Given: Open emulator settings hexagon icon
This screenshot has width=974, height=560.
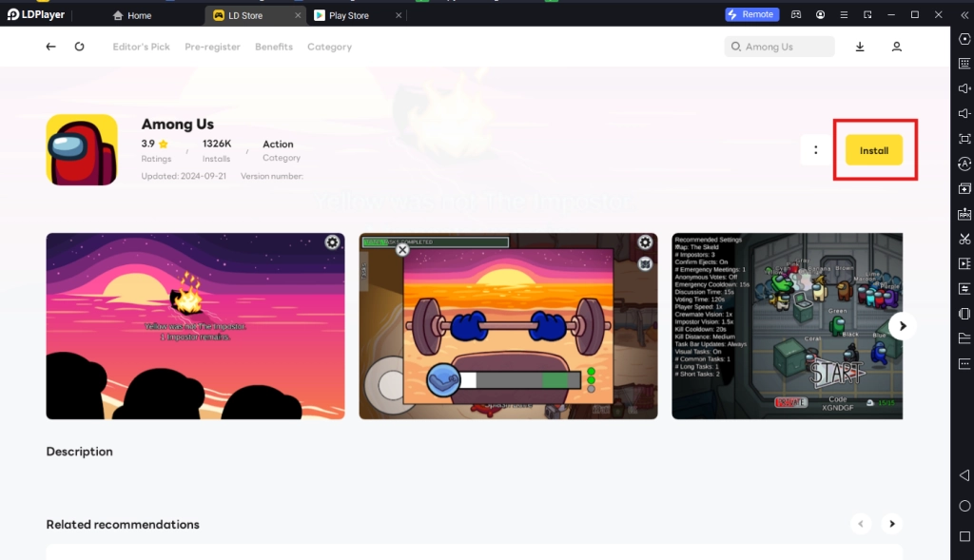Looking at the screenshot, I should pyautogui.click(x=964, y=38).
